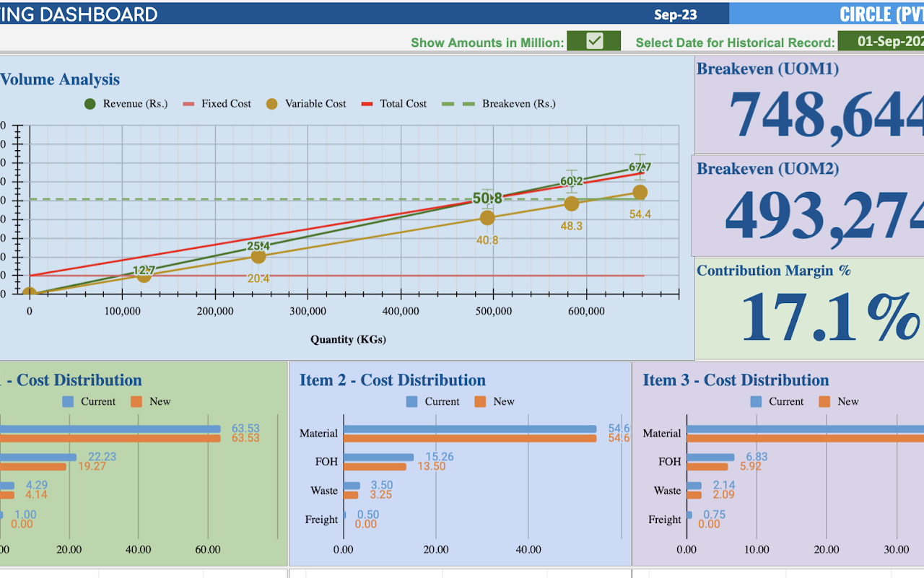Click the Variable Cost gold legend marker

tap(271, 103)
